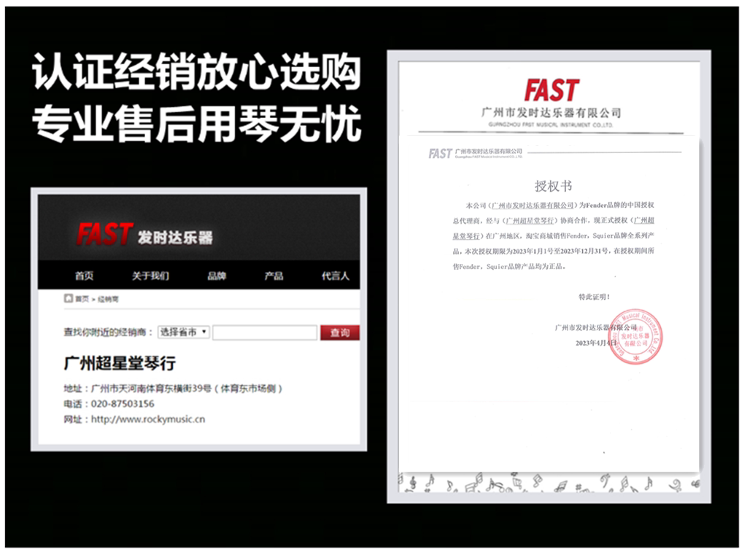The width and height of the screenshot is (747, 560).
Task: Open the 代言人 nav menu item
Action: pos(336,276)
